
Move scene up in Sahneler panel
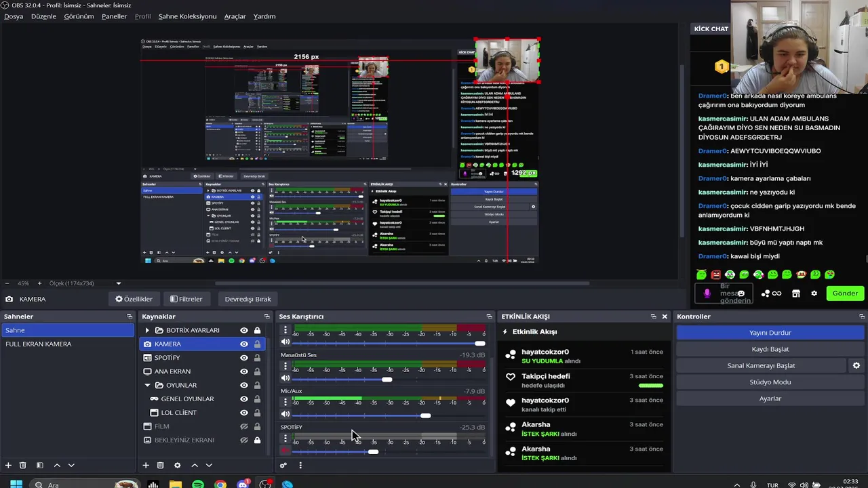[x=57, y=465]
